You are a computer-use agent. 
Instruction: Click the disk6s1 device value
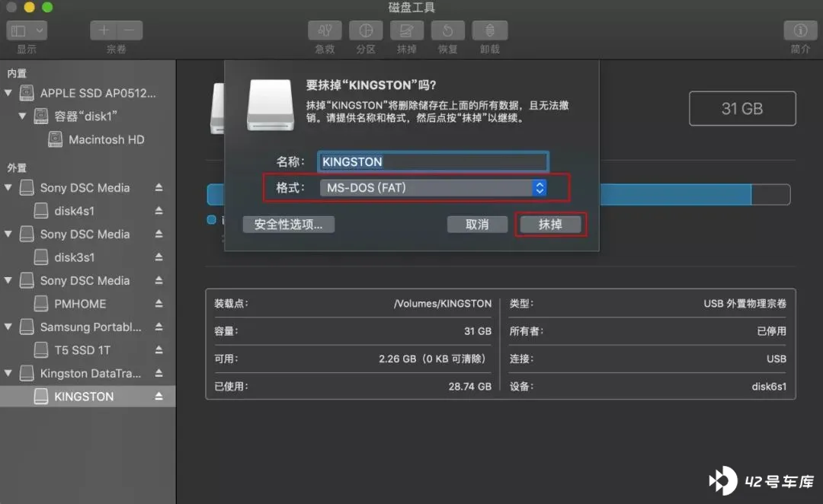point(769,387)
